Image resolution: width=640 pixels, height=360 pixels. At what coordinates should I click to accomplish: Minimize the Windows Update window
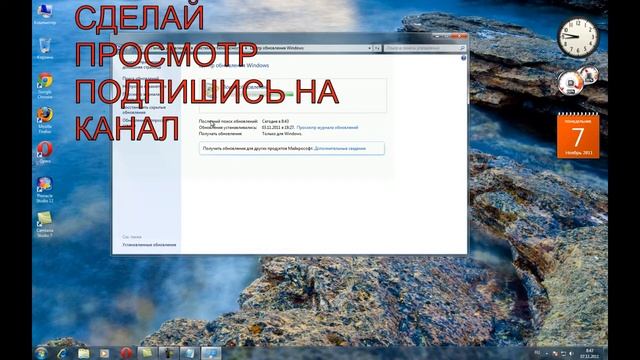pyautogui.click(x=438, y=36)
